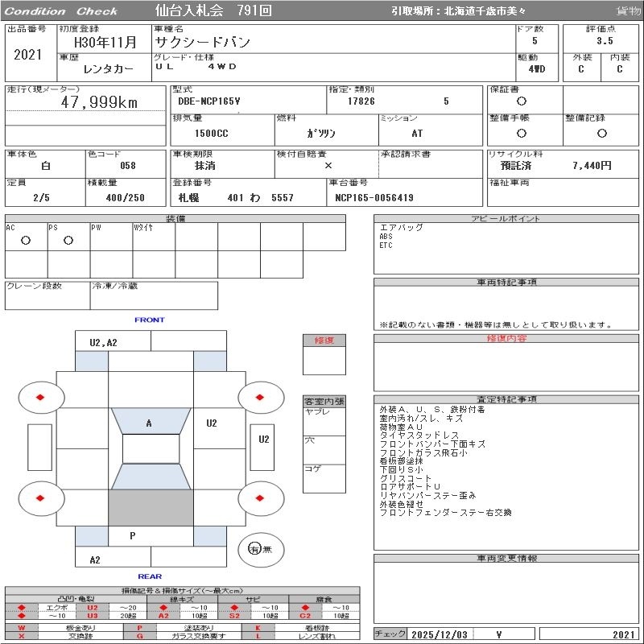Click the front-right tire diamond marker

click(x=262, y=397)
